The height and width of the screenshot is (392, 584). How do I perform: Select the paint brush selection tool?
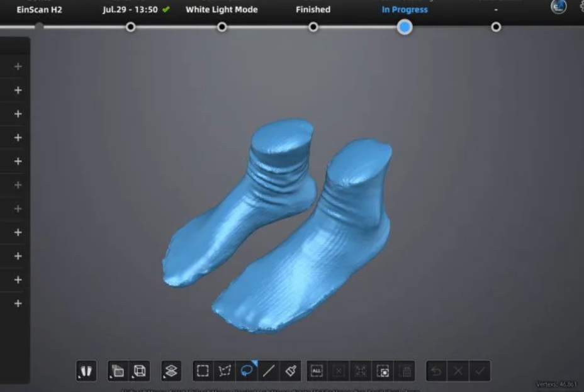[x=291, y=371]
